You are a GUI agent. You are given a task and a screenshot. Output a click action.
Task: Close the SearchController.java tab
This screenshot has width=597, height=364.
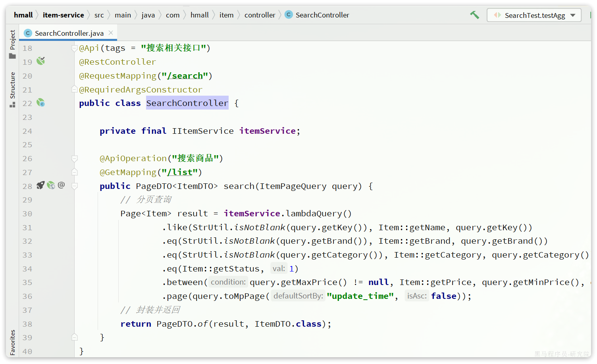(x=111, y=33)
